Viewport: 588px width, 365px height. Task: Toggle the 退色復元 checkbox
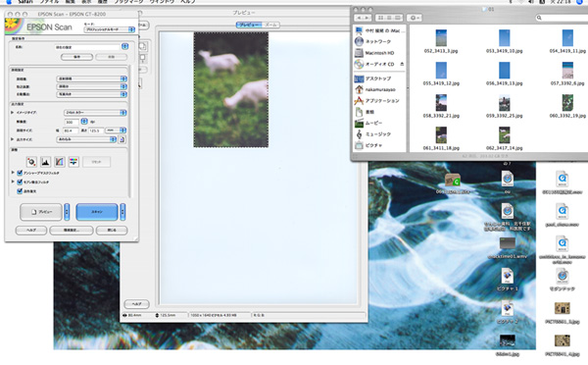20,191
